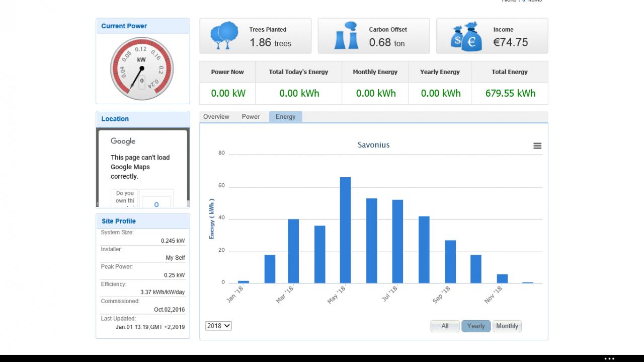Switch to the Overview tab
Viewport: 644px width, 362px height.
[x=216, y=117]
